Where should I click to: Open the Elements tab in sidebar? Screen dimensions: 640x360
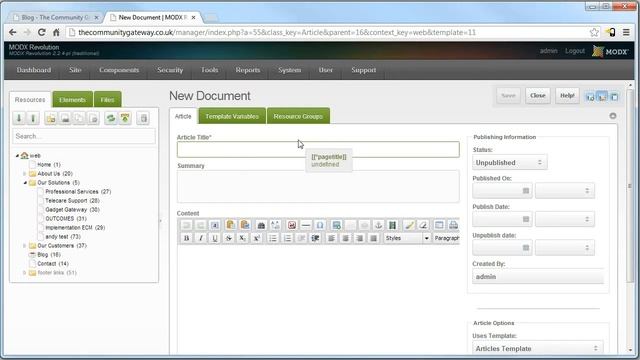[x=72, y=100]
